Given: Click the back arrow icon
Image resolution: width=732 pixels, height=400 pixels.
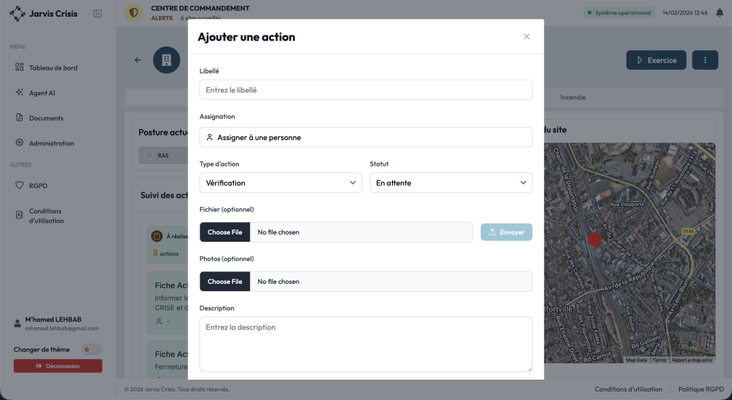Looking at the screenshot, I should [x=138, y=60].
